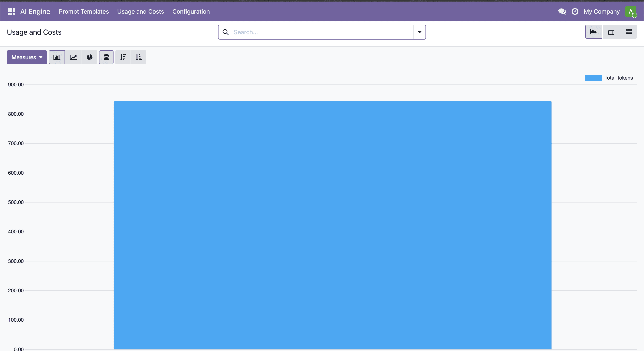The height and width of the screenshot is (351, 644).
Task: Open the Measures dropdown
Action: click(x=27, y=57)
